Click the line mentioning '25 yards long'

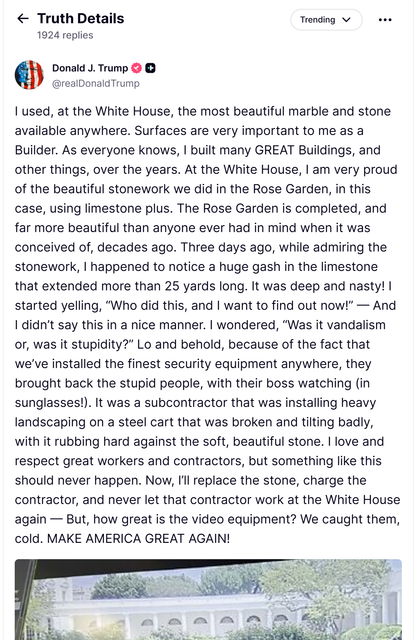point(203,286)
